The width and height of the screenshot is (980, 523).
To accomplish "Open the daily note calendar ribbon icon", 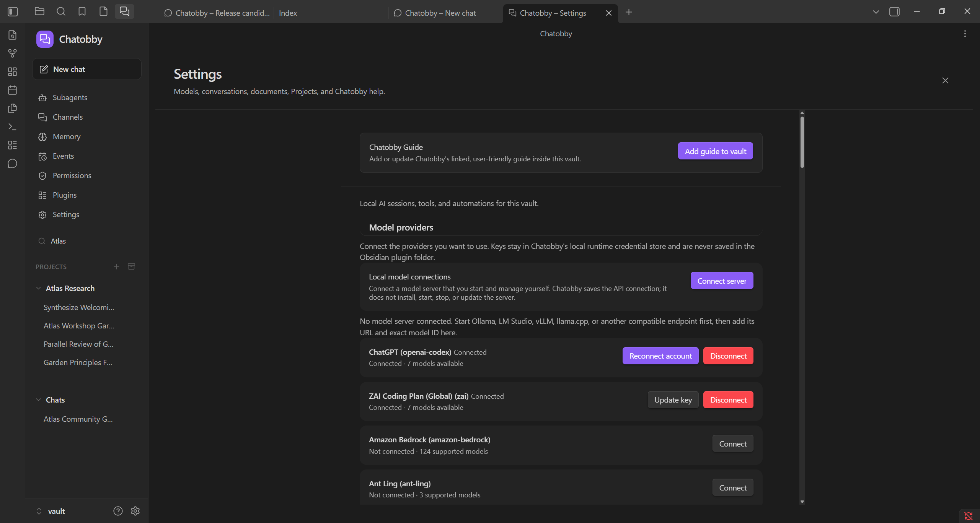I will pos(12,90).
